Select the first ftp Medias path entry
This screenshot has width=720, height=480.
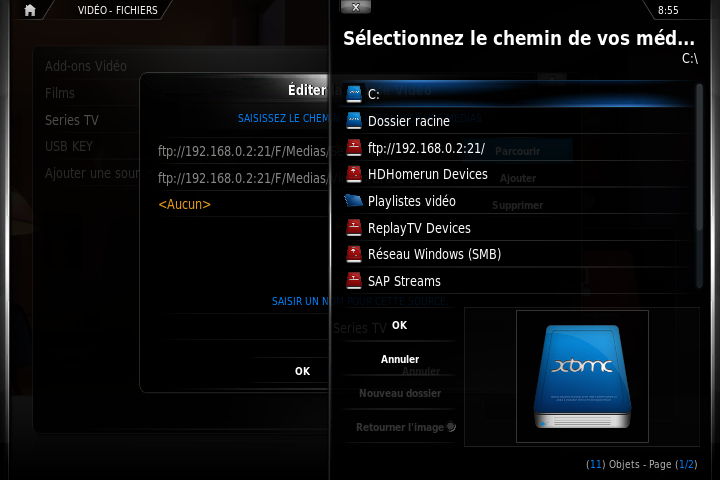[243, 151]
